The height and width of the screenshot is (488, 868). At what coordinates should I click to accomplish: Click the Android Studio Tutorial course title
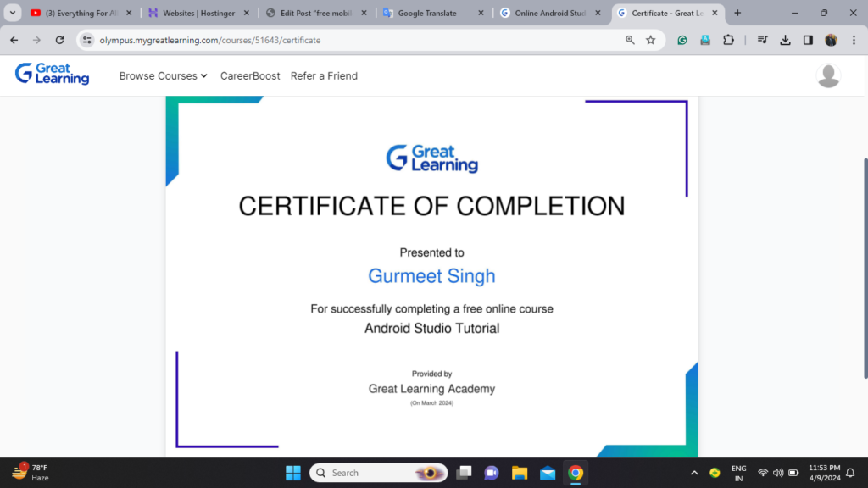pos(431,328)
